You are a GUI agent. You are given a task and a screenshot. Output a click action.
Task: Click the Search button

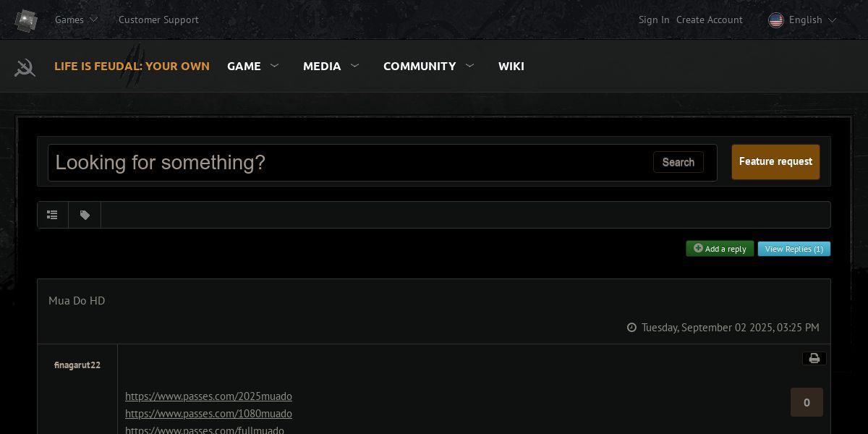coord(678,162)
